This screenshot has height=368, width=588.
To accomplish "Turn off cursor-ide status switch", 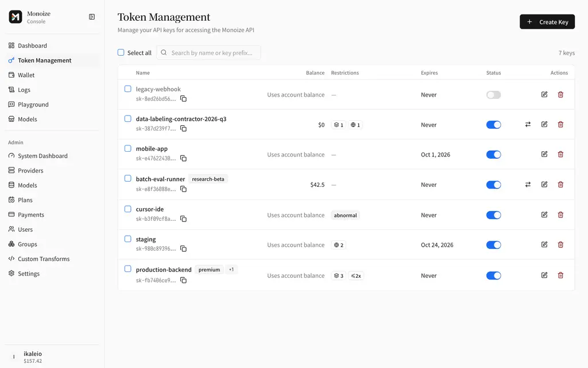I will [493, 215].
